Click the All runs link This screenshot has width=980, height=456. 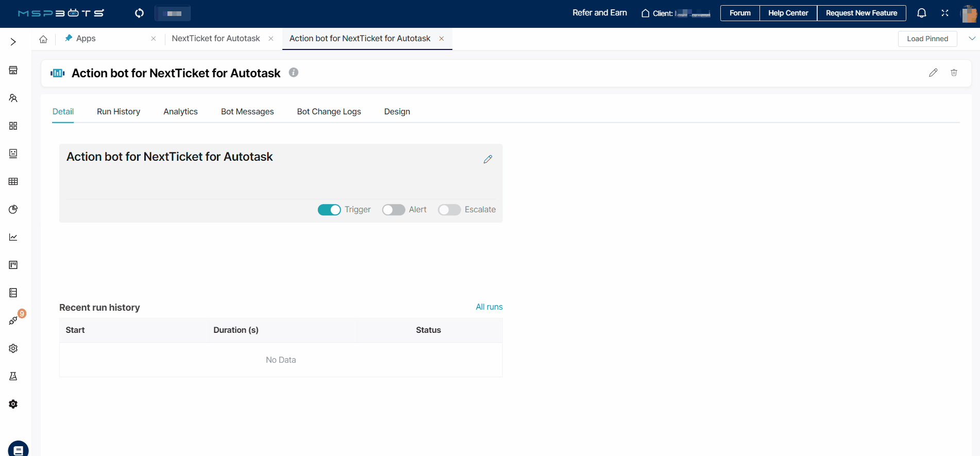tap(489, 307)
